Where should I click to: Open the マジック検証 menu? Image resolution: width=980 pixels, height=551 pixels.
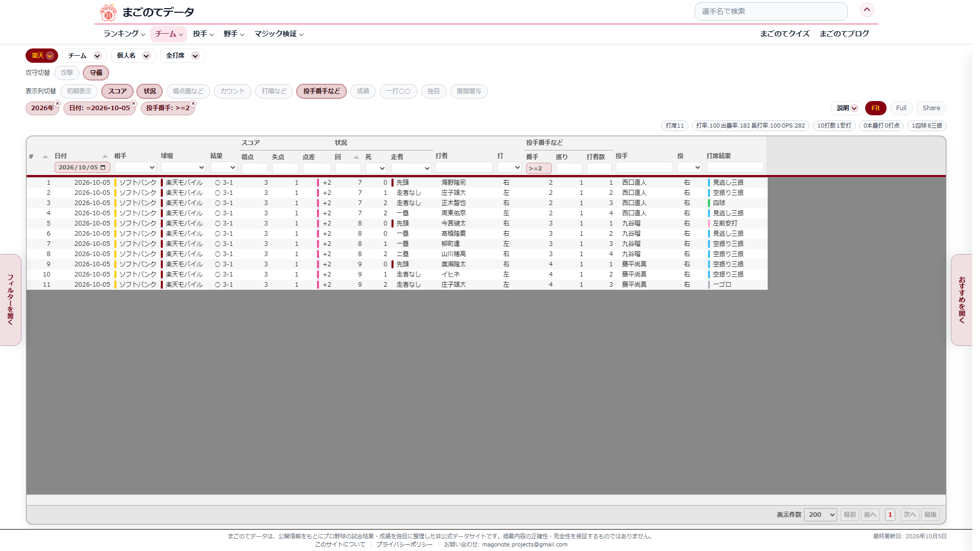click(x=279, y=34)
